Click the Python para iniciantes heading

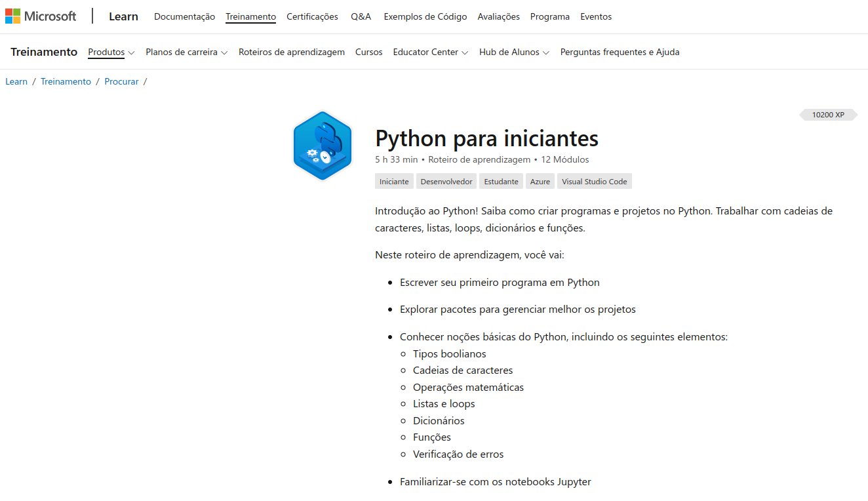[x=486, y=138]
